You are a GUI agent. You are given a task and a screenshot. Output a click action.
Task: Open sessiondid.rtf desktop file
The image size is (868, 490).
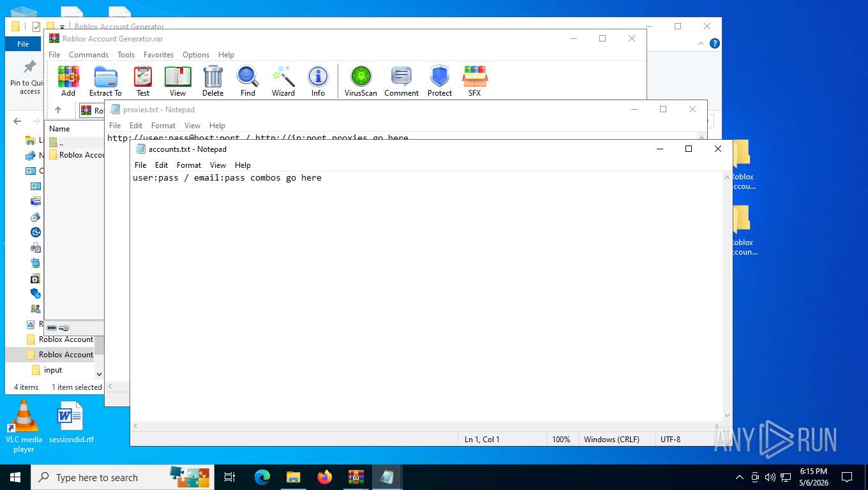pyautogui.click(x=71, y=423)
